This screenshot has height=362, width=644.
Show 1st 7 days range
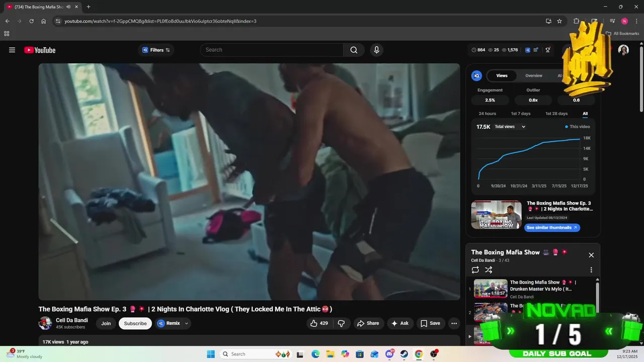521,114
